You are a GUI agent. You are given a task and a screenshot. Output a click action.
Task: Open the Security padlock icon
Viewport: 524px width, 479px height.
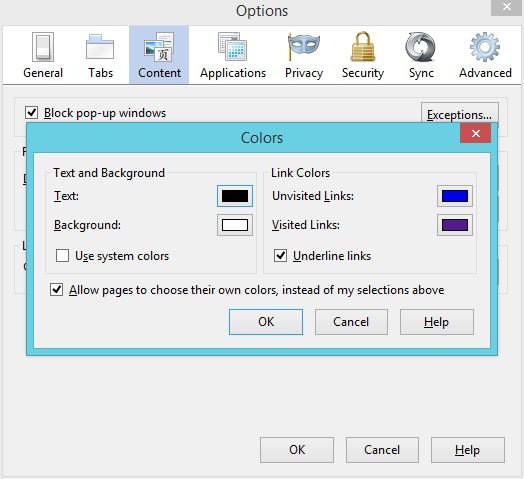point(363,46)
